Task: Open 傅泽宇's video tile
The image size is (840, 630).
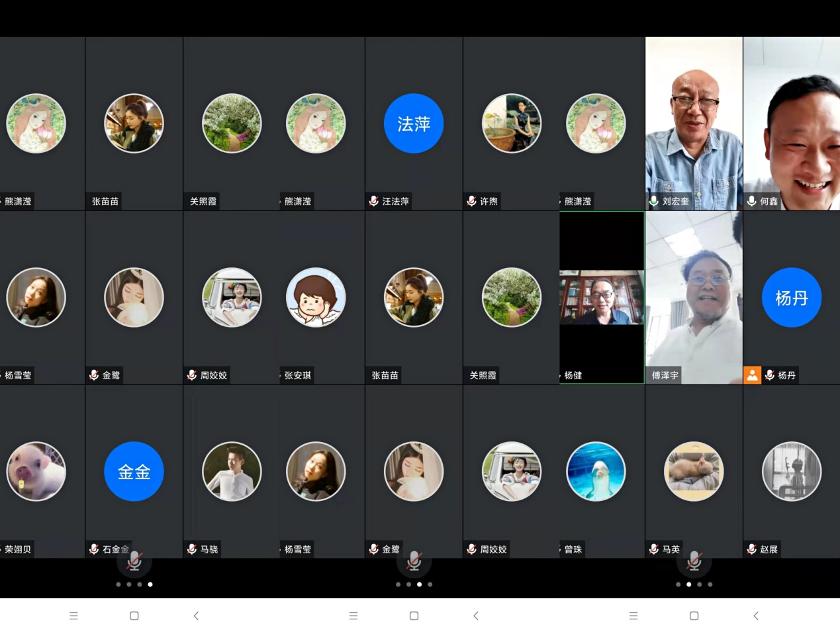Action: click(x=694, y=298)
